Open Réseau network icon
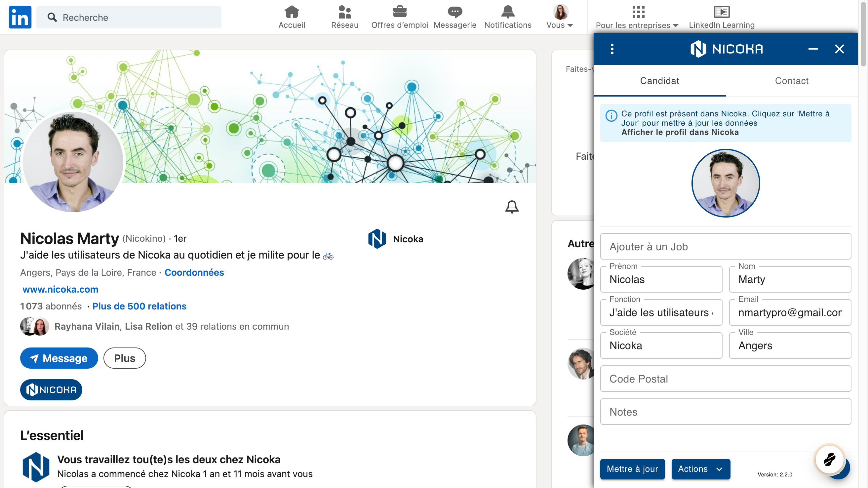 tap(344, 12)
